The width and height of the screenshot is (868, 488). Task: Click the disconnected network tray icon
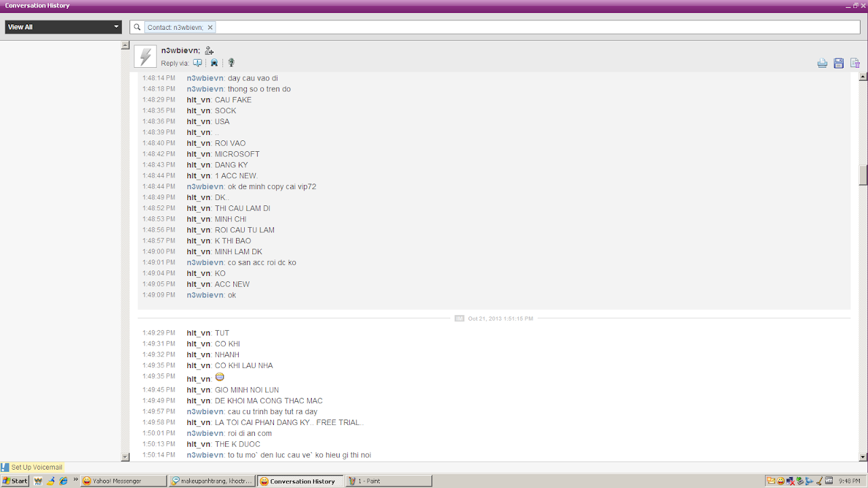point(790,481)
